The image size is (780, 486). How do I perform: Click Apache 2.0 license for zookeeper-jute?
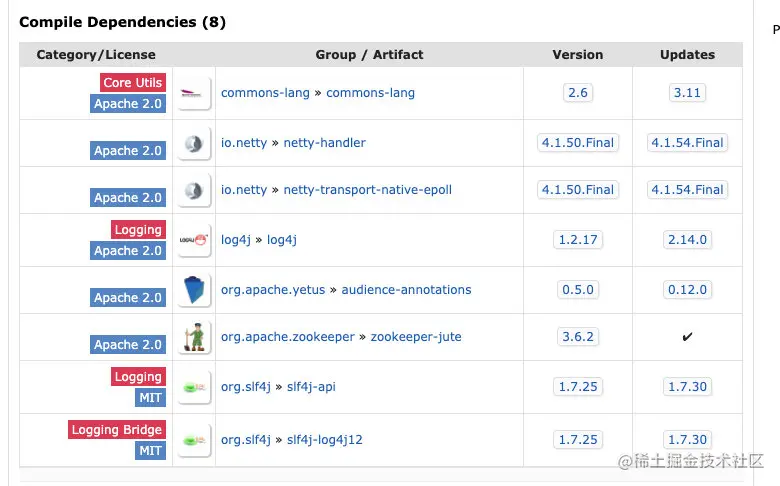(128, 345)
